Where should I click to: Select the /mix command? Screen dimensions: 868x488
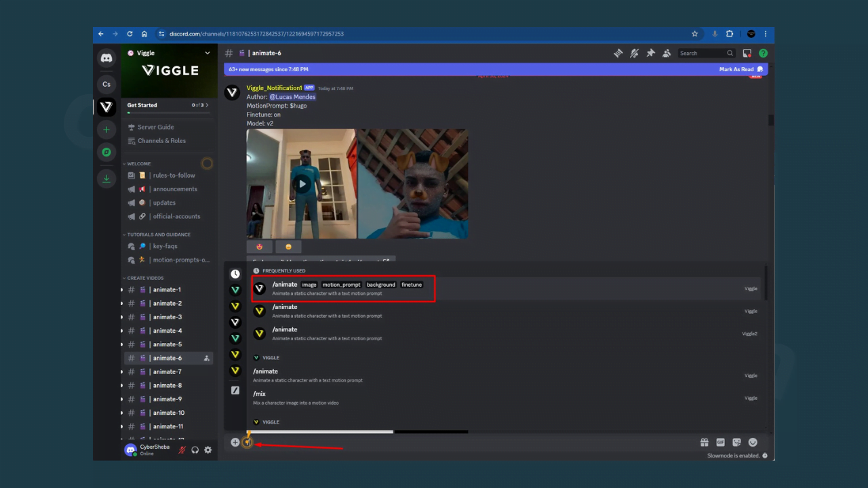point(506,398)
